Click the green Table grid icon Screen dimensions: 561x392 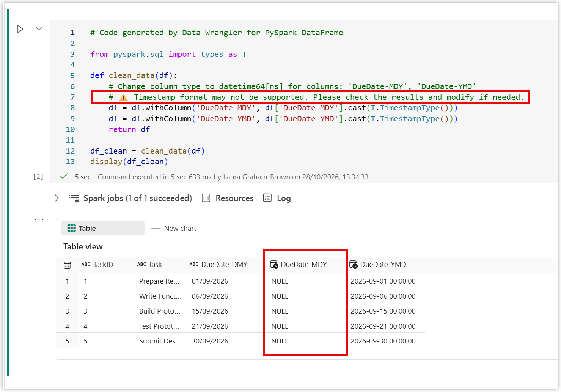(x=71, y=228)
